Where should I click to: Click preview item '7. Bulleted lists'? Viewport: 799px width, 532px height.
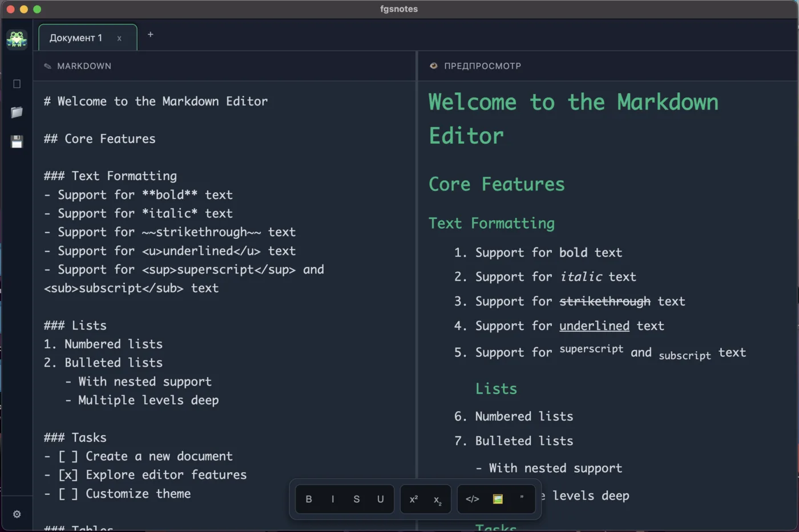(x=514, y=441)
